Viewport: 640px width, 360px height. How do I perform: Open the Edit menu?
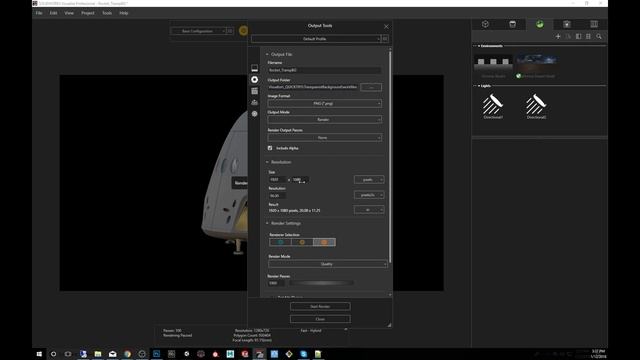pyautogui.click(x=53, y=13)
